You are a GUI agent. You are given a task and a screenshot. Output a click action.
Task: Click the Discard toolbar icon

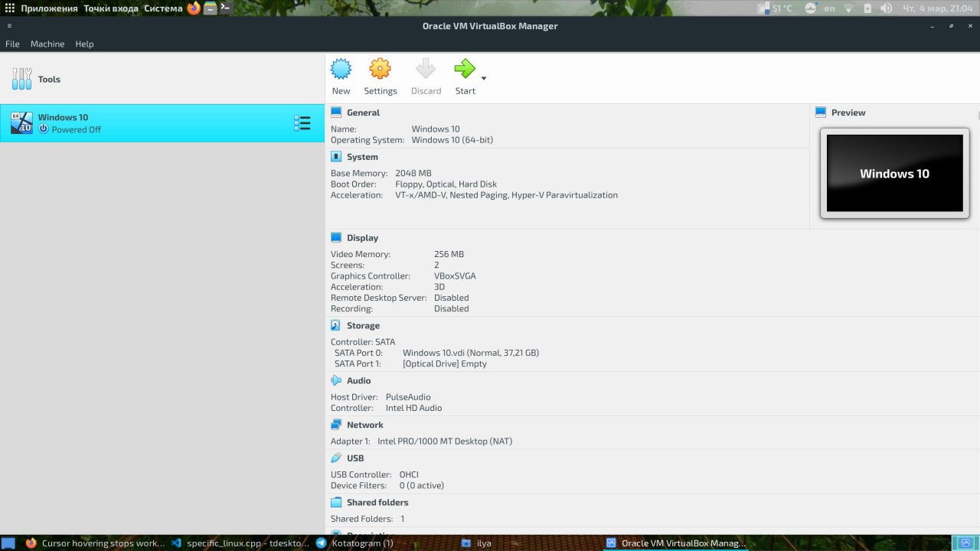point(426,70)
